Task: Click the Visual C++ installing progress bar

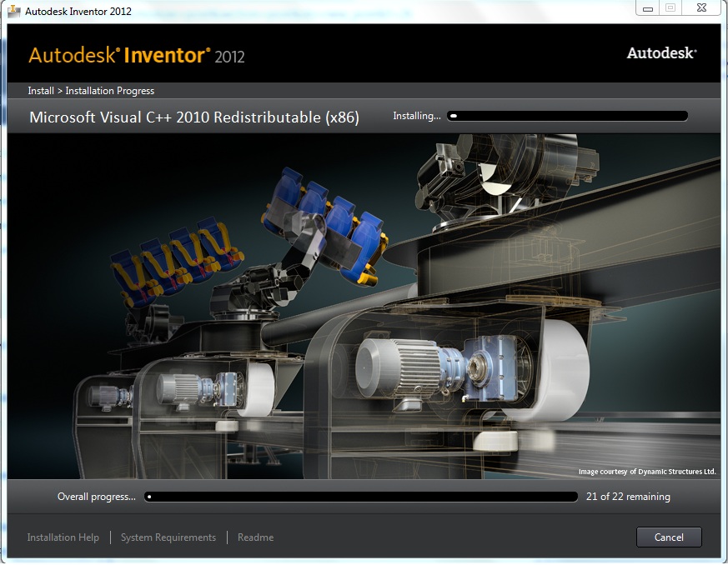Action: pyautogui.click(x=567, y=116)
